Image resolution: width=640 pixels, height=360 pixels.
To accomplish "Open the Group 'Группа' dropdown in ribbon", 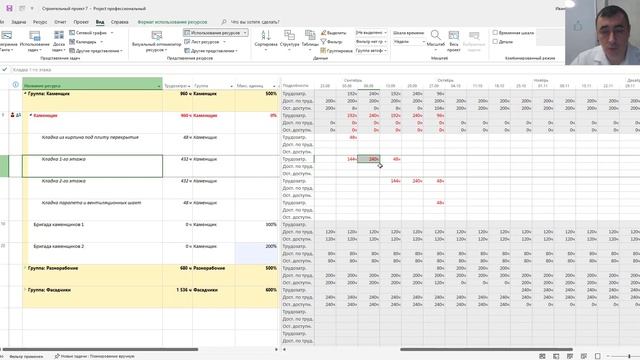I will tap(371, 51).
